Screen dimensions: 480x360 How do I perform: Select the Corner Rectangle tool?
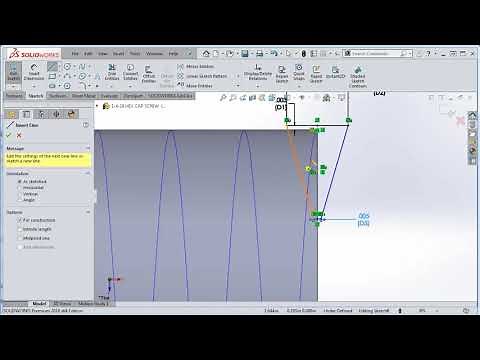pyautogui.click(x=52, y=76)
